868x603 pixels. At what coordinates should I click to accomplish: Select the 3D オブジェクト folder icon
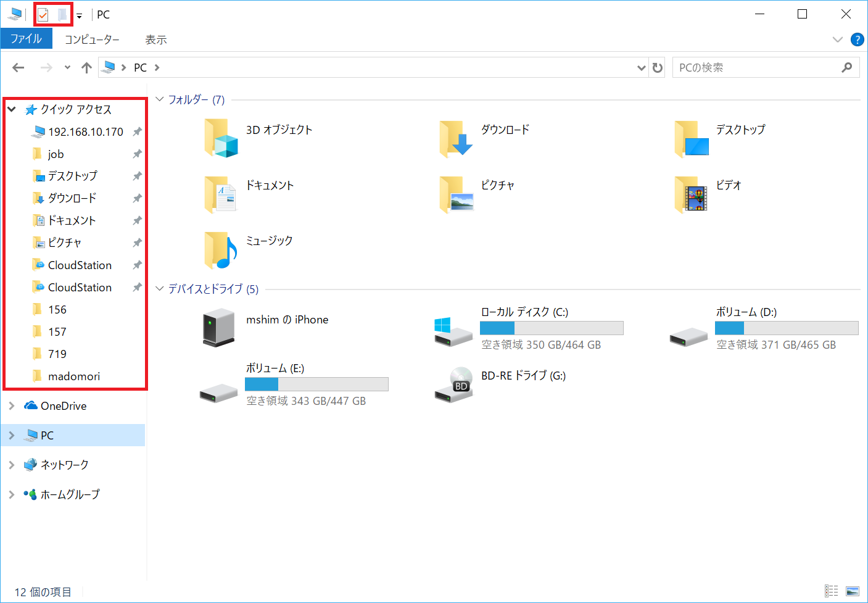[221, 138]
